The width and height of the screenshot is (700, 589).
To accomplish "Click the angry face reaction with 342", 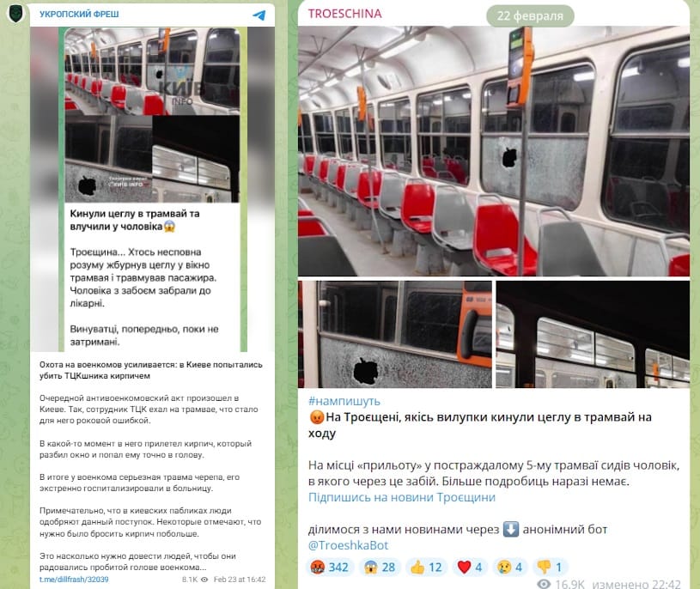I will tap(330, 568).
